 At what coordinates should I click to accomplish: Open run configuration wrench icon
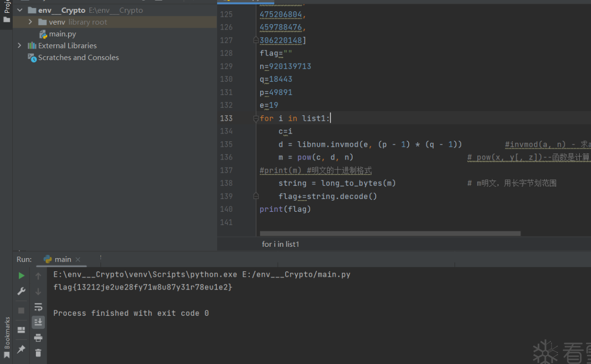click(x=21, y=291)
